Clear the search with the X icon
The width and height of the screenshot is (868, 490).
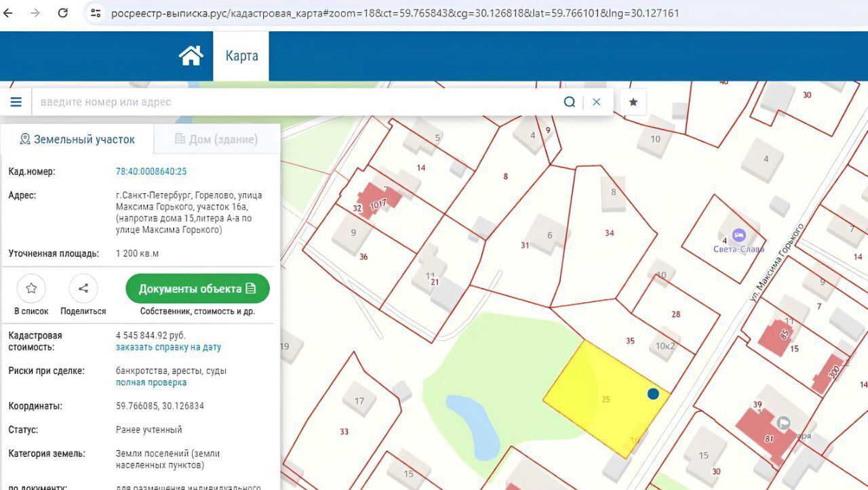[x=597, y=102]
